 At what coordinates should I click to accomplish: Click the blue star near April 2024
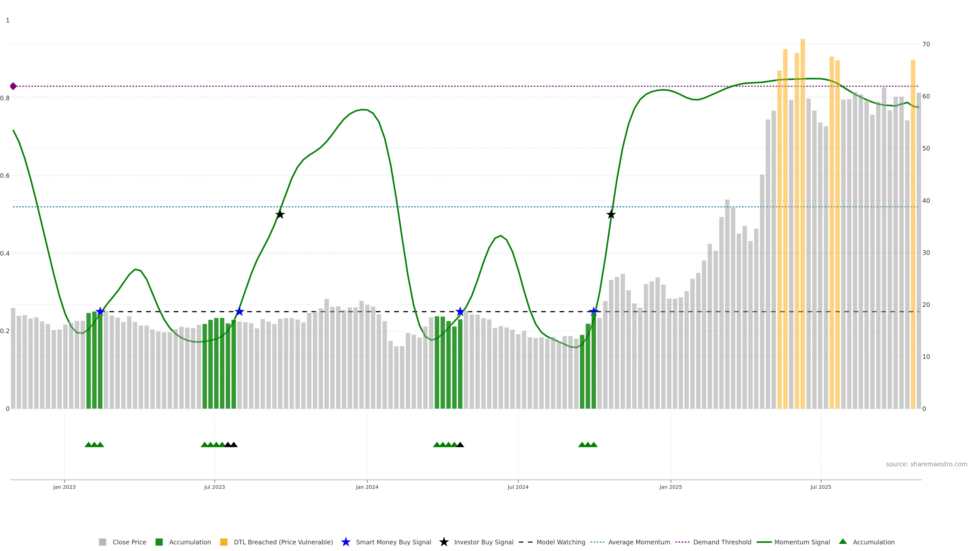tap(460, 311)
